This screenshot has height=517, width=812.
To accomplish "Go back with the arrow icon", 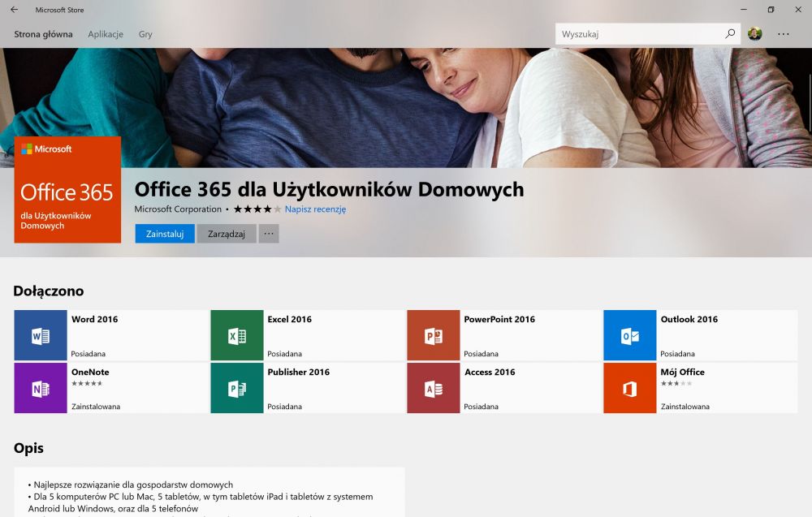I will 15,9.
